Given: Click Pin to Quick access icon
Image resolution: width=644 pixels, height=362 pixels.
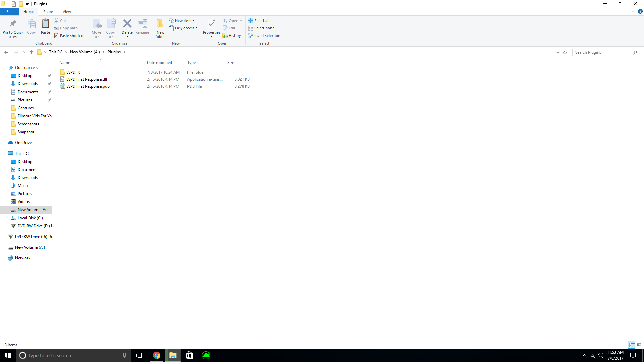Looking at the screenshot, I should click(13, 24).
